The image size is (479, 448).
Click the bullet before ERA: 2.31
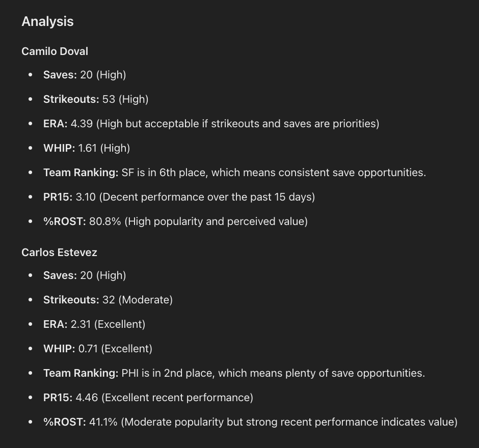(31, 324)
